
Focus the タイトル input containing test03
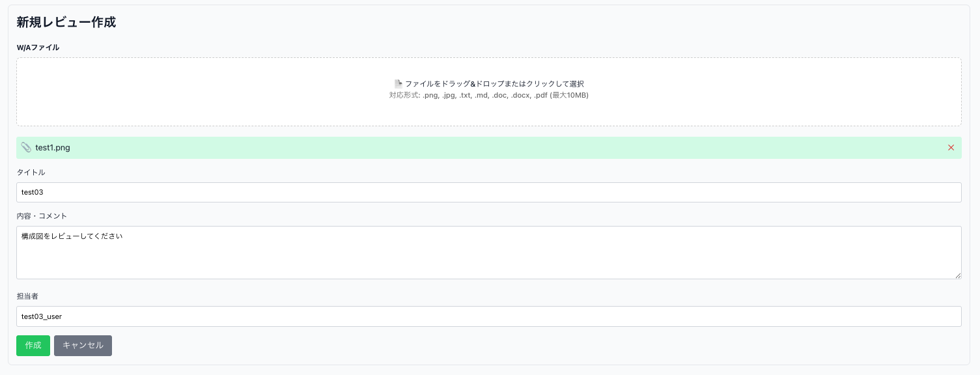tap(488, 193)
